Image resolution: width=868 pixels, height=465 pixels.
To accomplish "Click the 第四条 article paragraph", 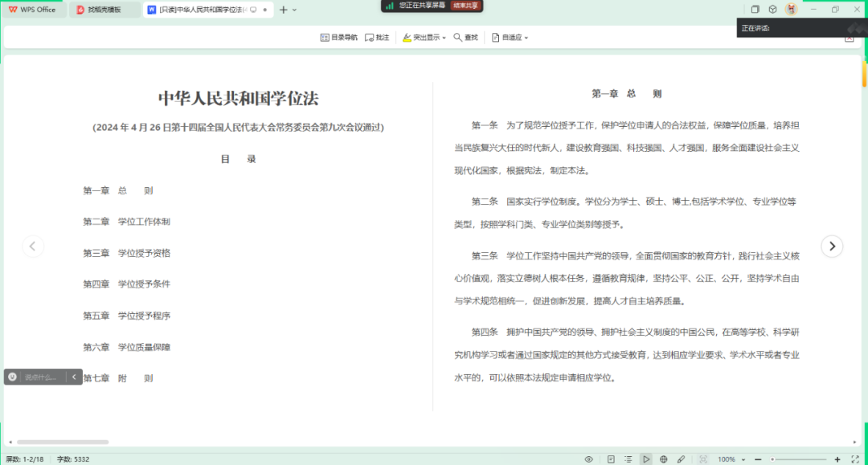I will (x=627, y=355).
